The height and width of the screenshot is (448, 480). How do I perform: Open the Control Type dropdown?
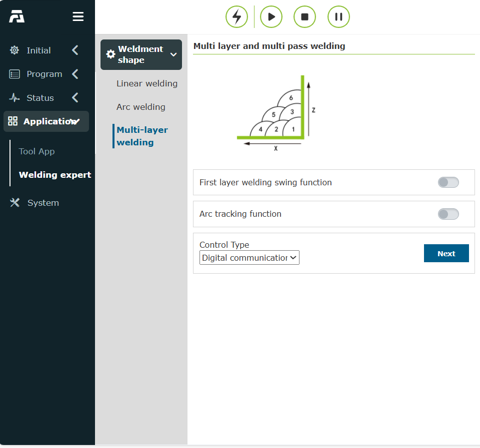coord(249,258)
